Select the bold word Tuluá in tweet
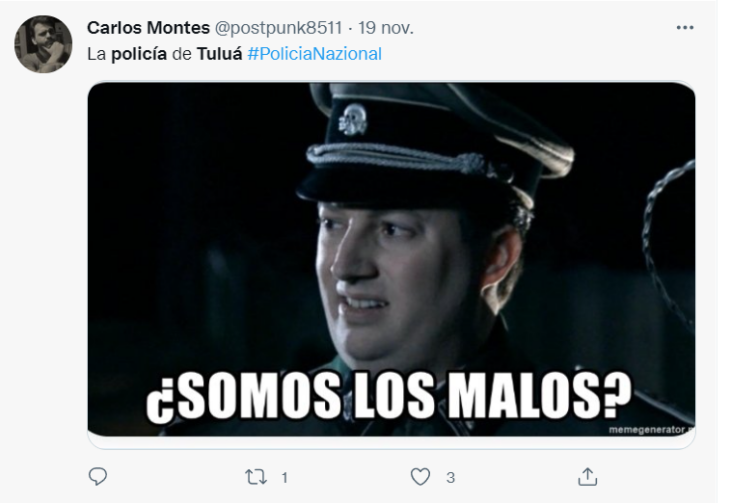 point(219,54)
